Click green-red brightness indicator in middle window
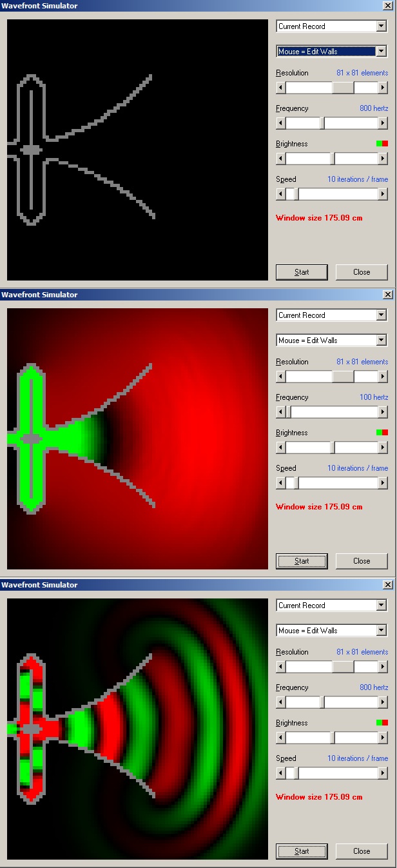The image size is (397, 868). [382, 433]
